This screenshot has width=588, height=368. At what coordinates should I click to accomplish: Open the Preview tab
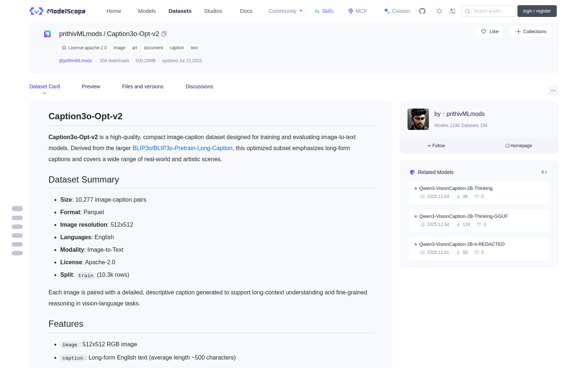[x=91, y=86]
